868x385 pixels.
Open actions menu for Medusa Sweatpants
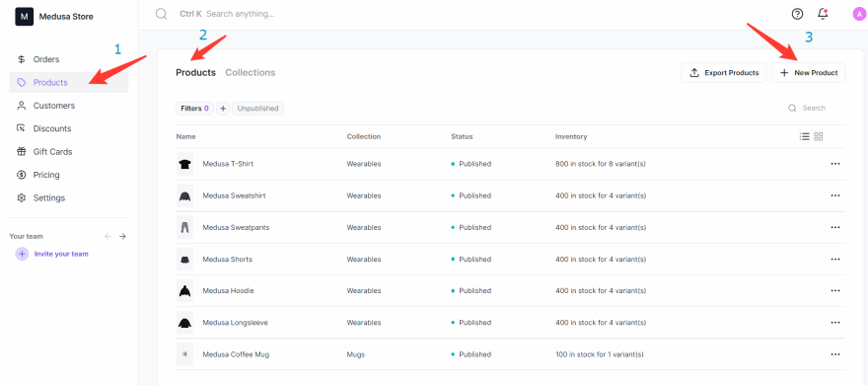pos(835,228)
